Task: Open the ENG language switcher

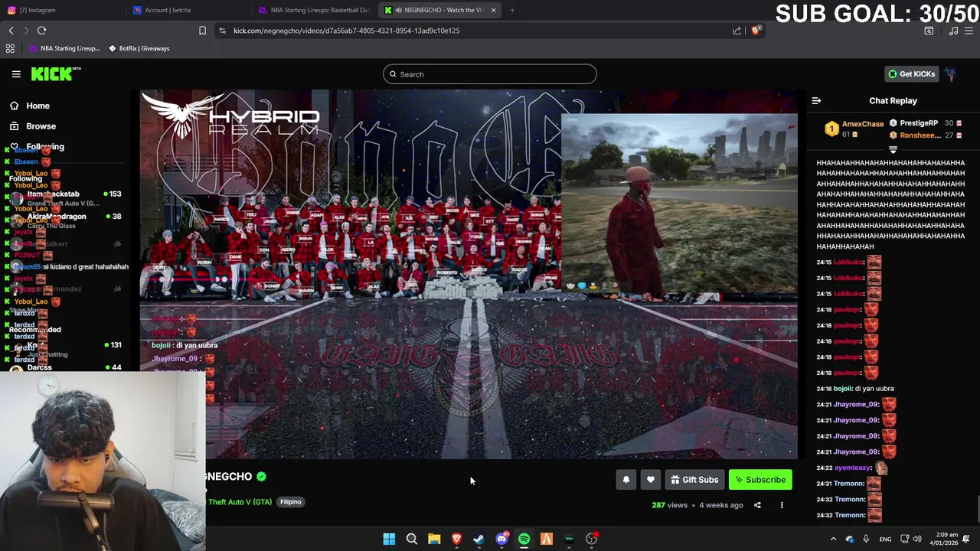Action: tap(885, 540)
